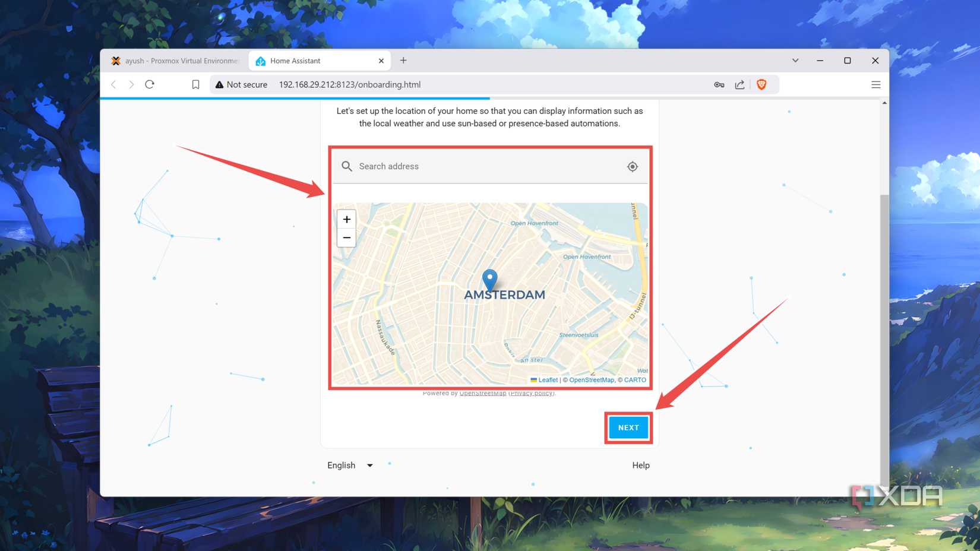Click the URL address bar
The width and height of the screenshot is (980, 551).
tap(493, 85)
